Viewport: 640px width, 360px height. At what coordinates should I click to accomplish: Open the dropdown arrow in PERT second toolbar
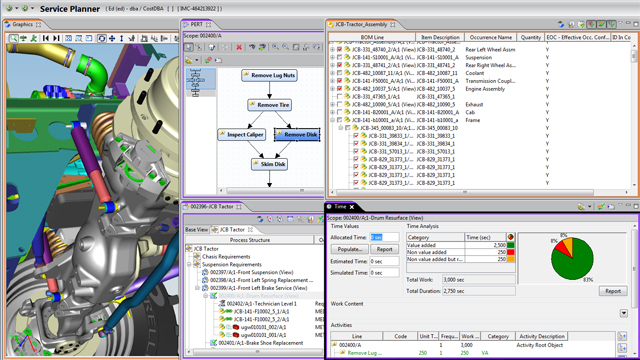[x=197, y=60]
